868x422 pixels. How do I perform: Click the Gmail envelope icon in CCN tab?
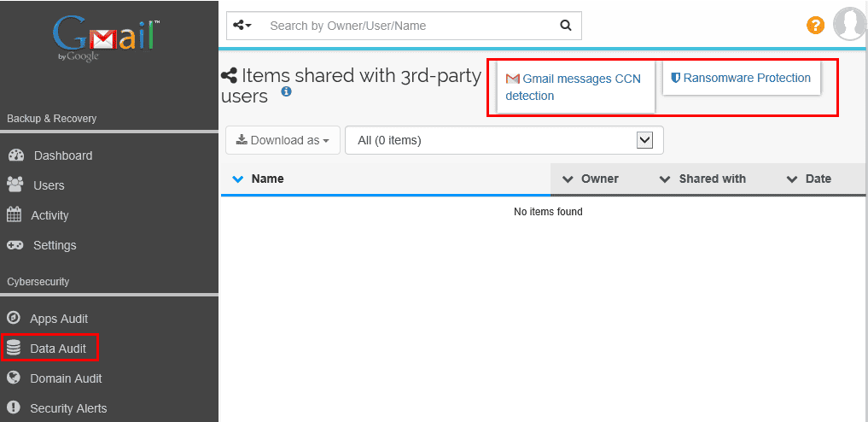pyautogui.click(x=513, y=79)
